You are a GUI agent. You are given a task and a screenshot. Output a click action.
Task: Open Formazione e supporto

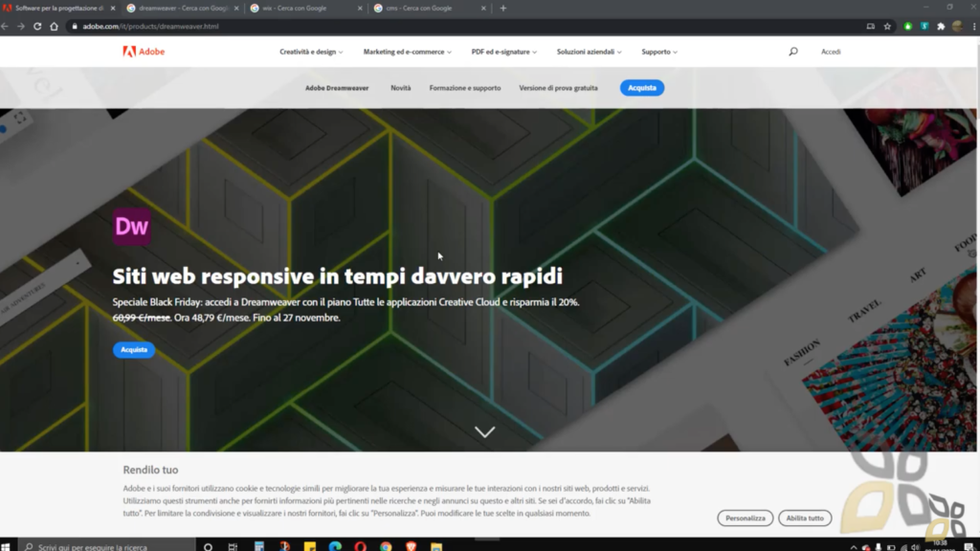click(x=465, y=88)
